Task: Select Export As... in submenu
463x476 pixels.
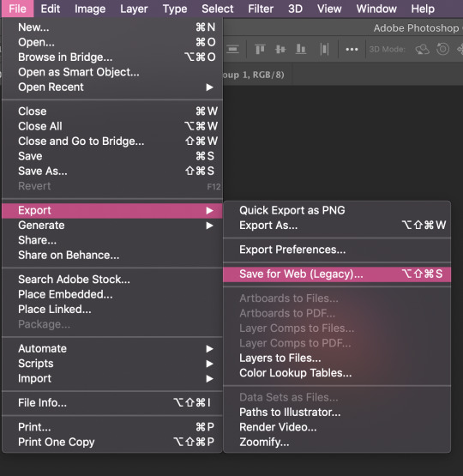Action: click(x=337, y=226)
